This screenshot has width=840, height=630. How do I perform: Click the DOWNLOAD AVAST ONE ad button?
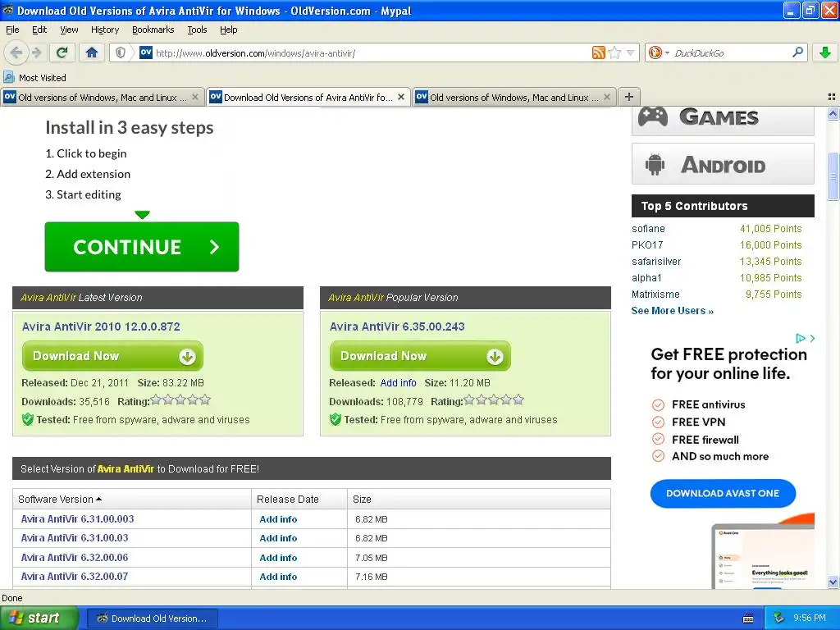pos(723,493)
